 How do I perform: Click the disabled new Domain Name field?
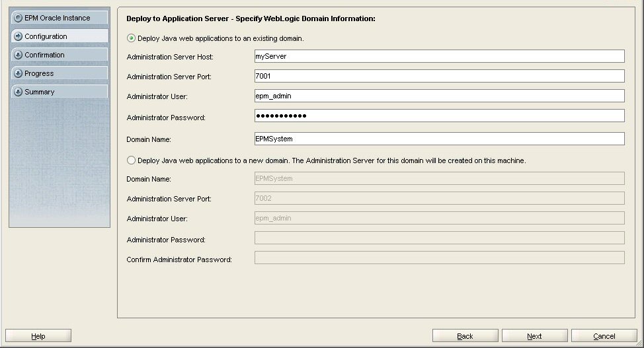[440, 178]
